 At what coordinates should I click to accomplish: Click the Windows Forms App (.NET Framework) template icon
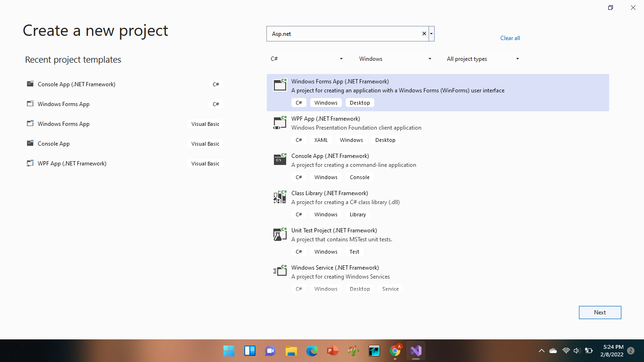click(x=280, y=85)
